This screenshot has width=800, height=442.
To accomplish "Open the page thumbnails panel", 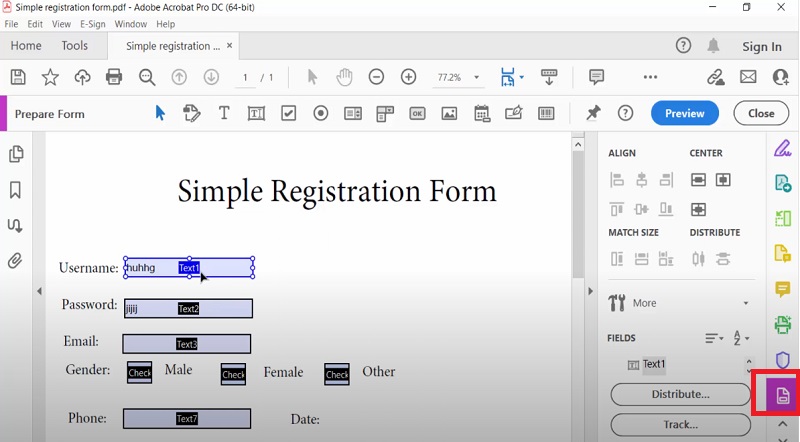I will click(16, 154).
